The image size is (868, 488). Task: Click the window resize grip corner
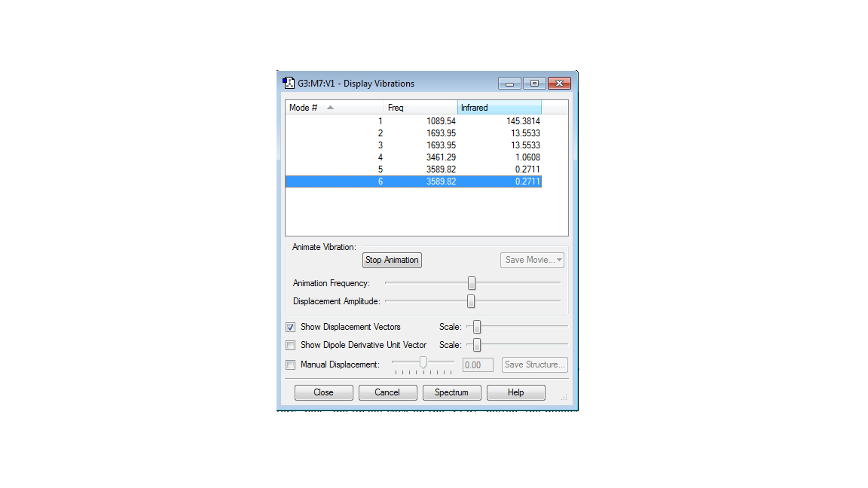click(564, 398)
